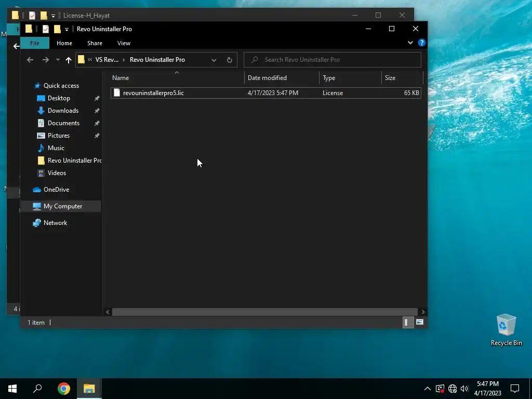Open the volume speaker icon
The image size is (532, 399).
pyautogui.click(x=464, y=389)
